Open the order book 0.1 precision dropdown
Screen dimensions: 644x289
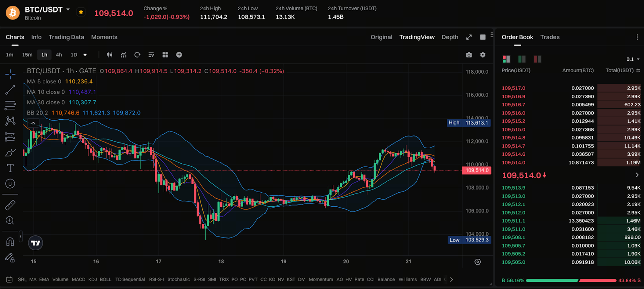(633, 59)
